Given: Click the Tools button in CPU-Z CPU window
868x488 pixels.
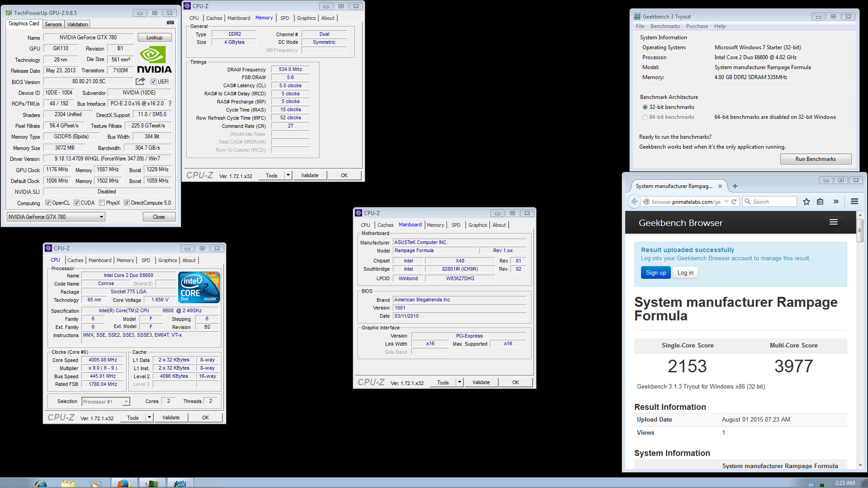Looking at the screenshot, I should point(133,418).
